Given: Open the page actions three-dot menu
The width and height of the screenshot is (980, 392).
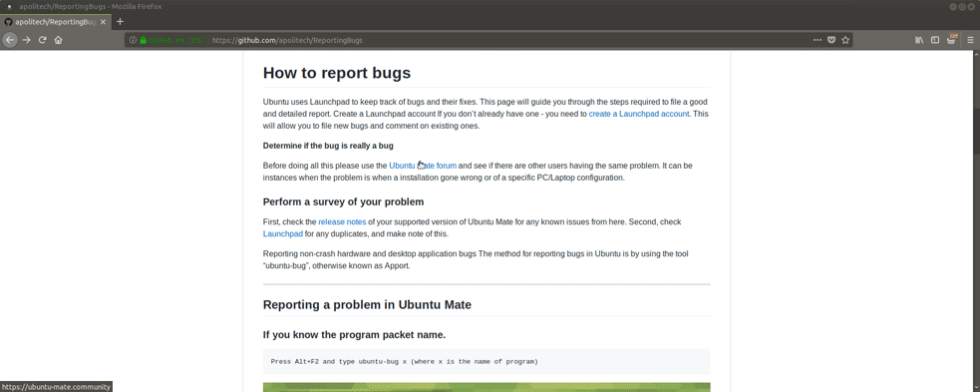Looking at the screenshot, I should tap(817, 40).
